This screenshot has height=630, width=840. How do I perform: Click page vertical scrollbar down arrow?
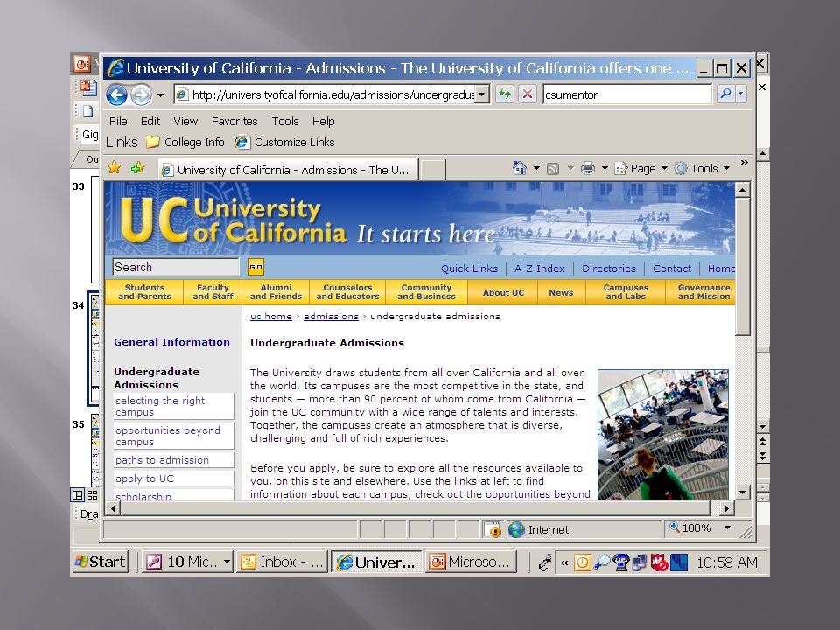[742, 493]
